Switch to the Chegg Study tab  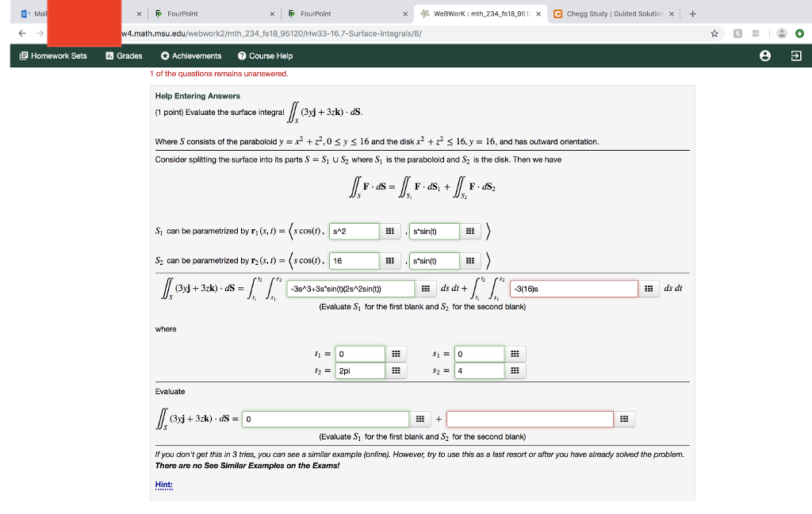[x=615, y=13]
